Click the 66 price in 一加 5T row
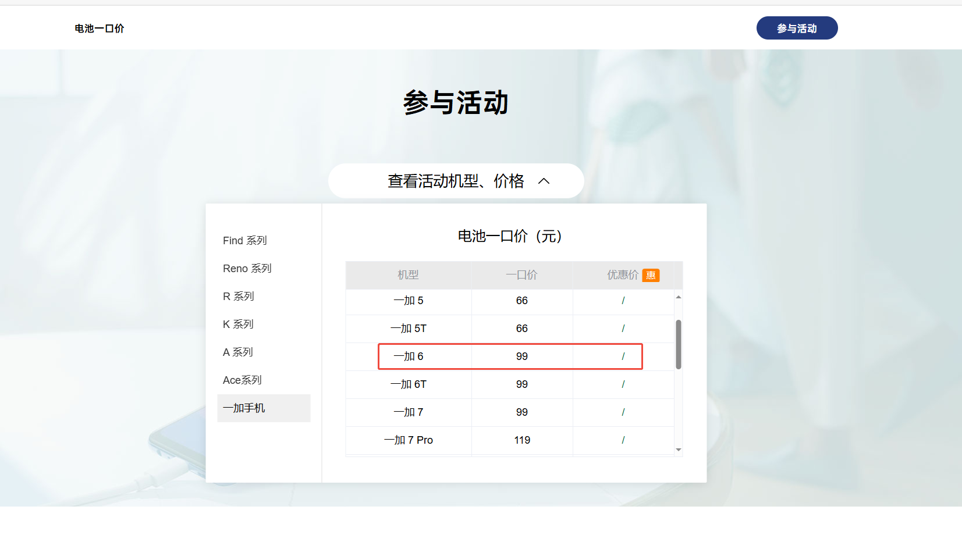 point(522,329)
